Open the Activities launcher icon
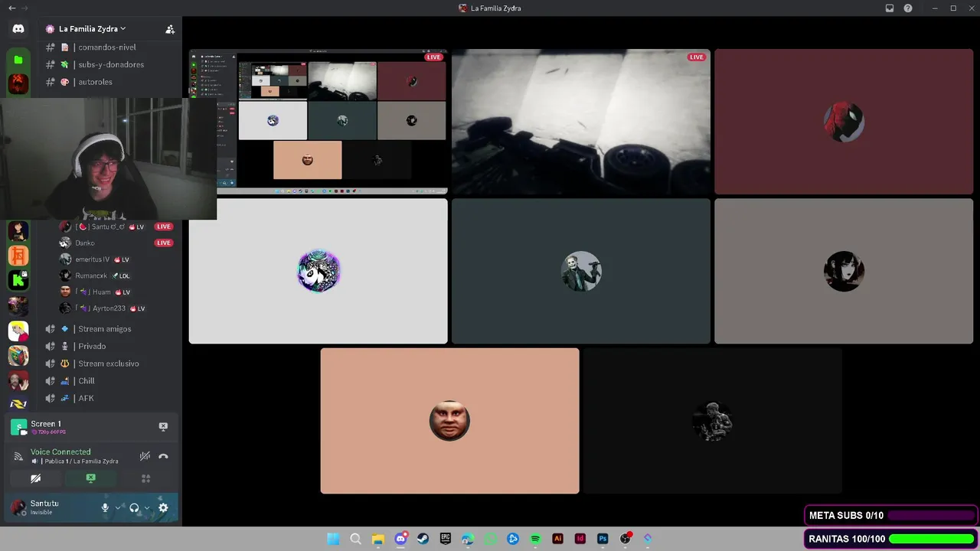Screen dimensions: 980x551 tap(145, 478)
